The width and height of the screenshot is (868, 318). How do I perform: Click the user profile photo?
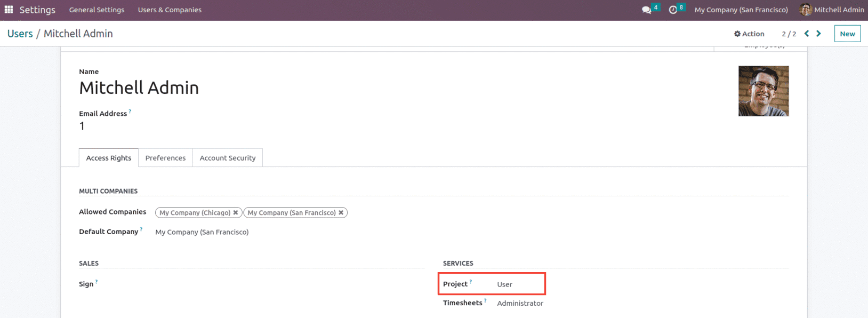763,91
